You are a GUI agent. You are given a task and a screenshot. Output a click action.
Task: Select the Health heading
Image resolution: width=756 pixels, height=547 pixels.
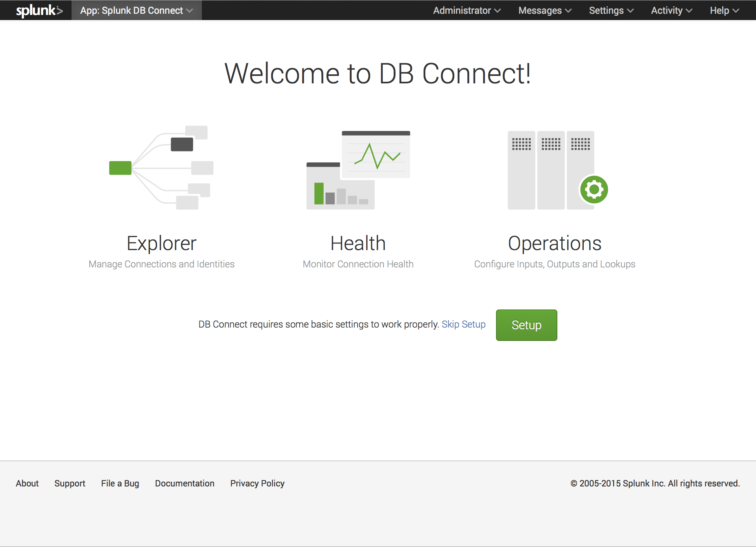pyautogui.click(x=358, y=243)
